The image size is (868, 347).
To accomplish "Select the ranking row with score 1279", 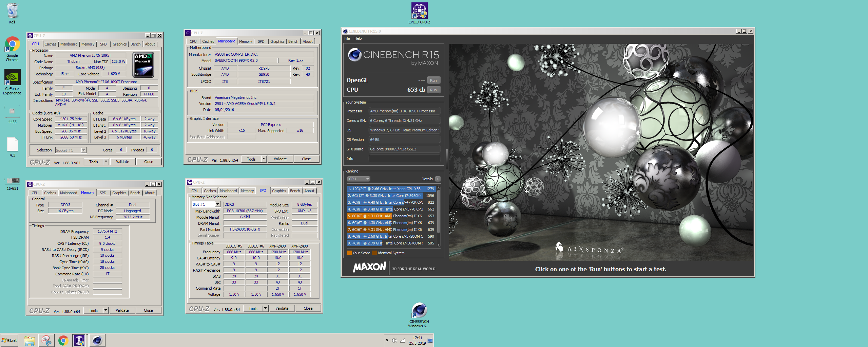I will coord(391,189).
